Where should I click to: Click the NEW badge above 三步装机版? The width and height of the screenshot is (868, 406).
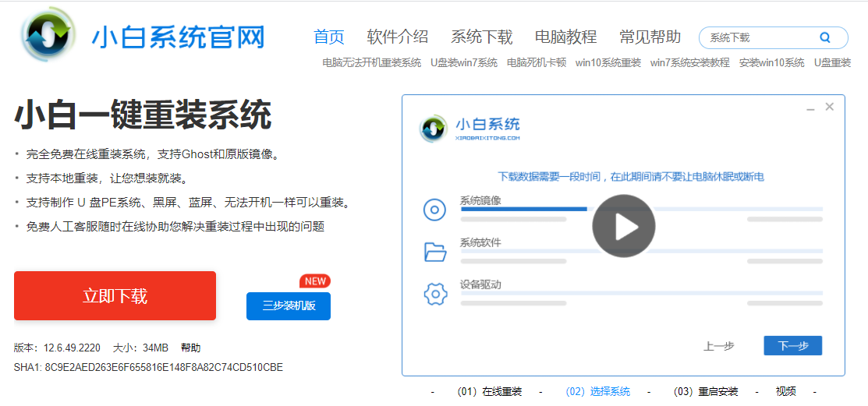pos(315,281)
